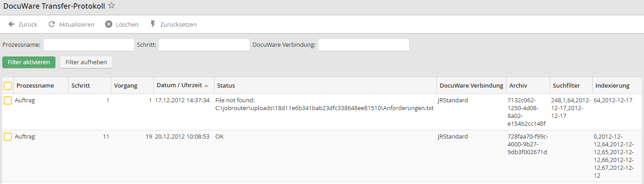The image size is (644, 184).
Task: Click the Zurück back arrow icon
Action: (x=11, y=24)
